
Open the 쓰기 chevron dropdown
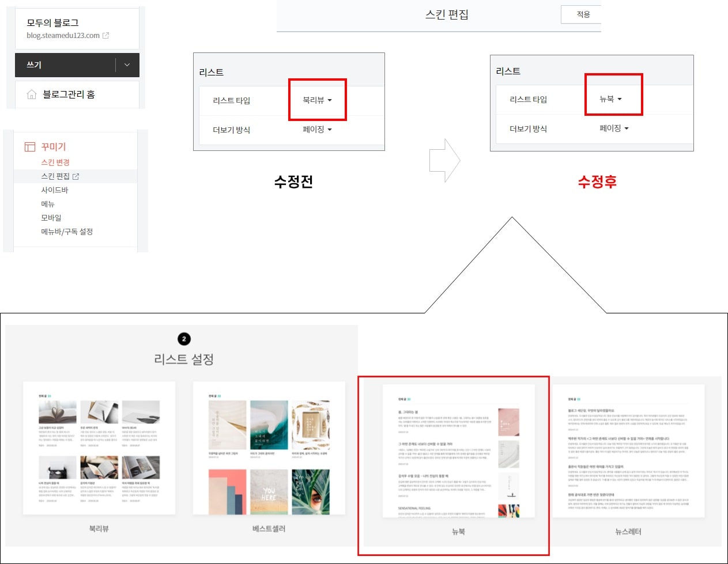(x=127, y=65)
